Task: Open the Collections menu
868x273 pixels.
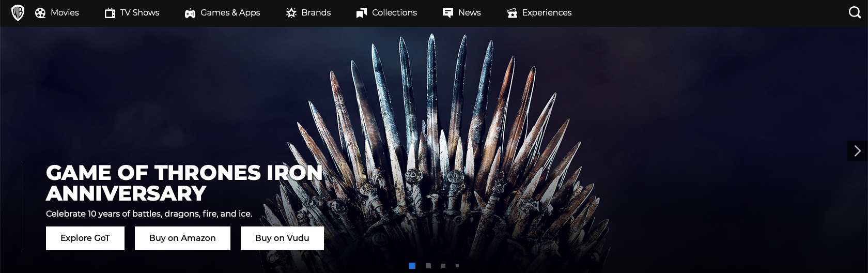Action: tap(394, 12)
